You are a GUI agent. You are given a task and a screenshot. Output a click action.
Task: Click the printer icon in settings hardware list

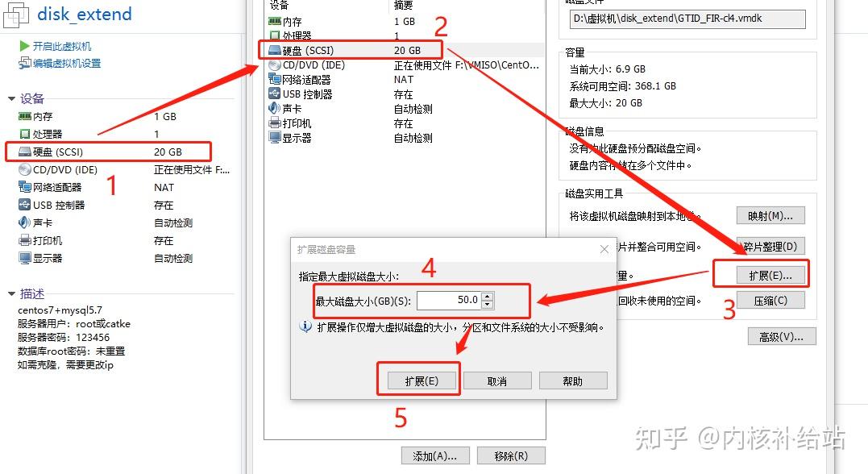tap(275, 123)
